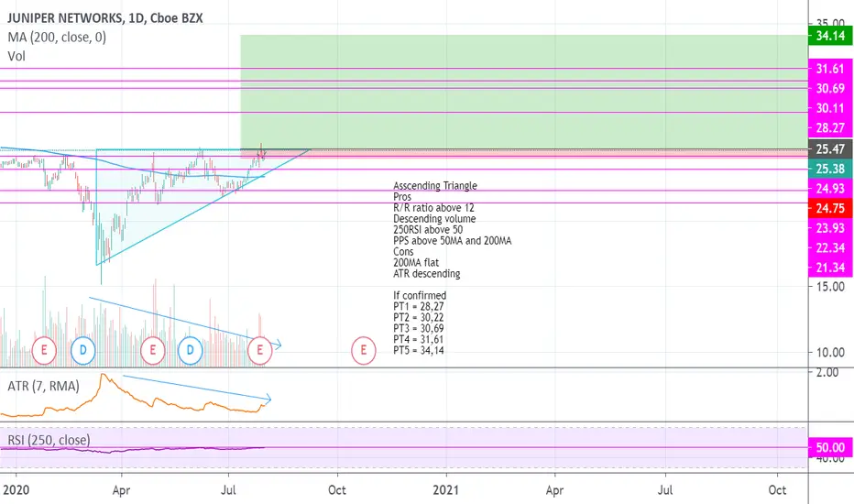The image size is (854, 504).
Task: Click the 'Pros' line in the note
Action: [x=402, y=197]
